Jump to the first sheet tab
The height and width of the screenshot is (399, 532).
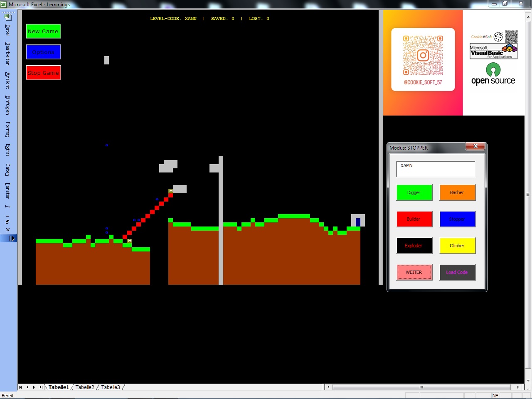(20, 387)
